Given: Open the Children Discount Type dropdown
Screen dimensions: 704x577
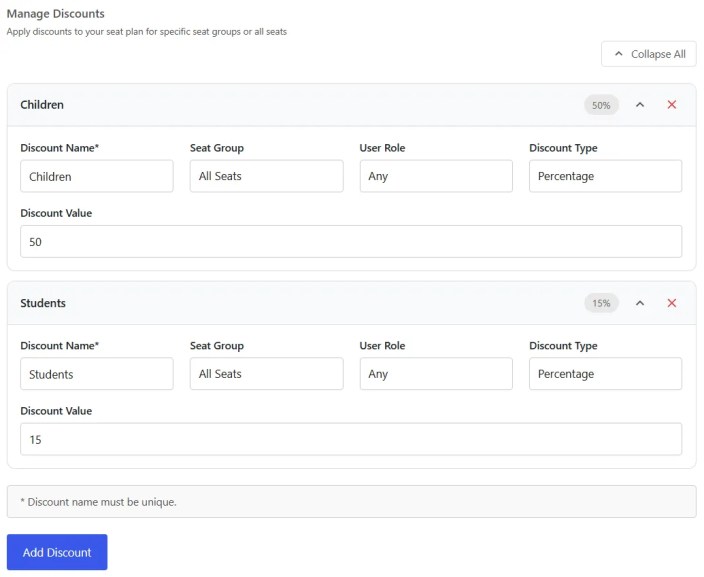Looking at the screenshot, I should tap(605, 176).
